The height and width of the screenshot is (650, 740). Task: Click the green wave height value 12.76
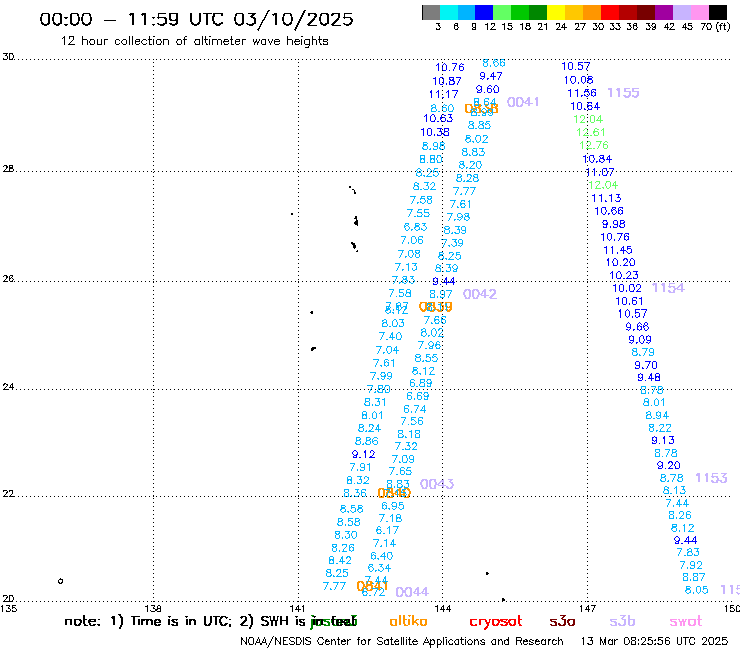pos(594,145)
